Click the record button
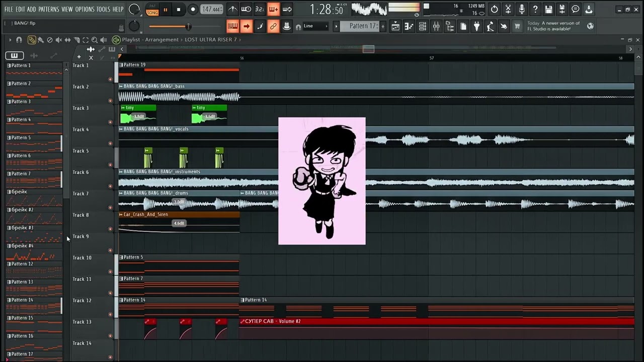The width and height of the screenshot is (644, 362). 193,10
